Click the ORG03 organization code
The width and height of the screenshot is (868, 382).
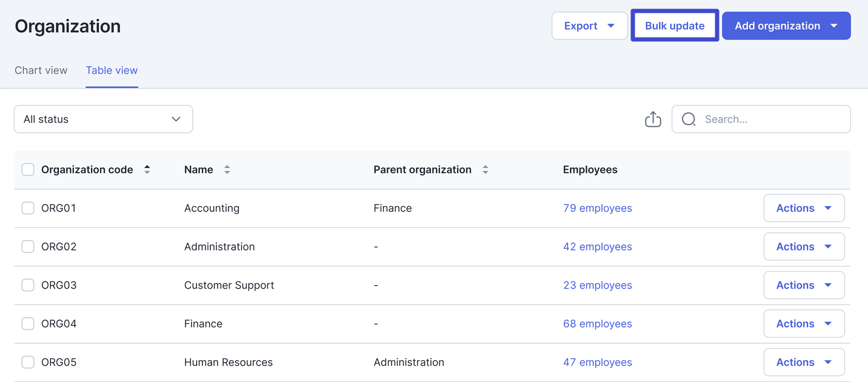click(59, 285)
